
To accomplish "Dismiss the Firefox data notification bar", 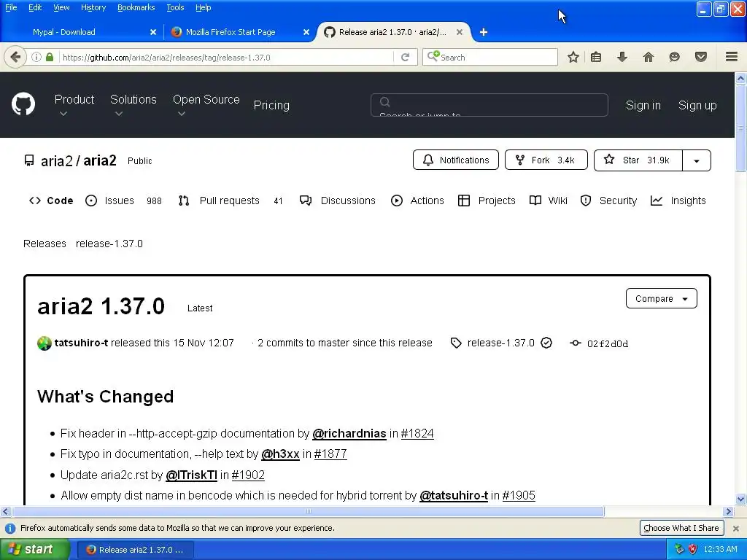I will pyautogui.click(x=736, y=528).
